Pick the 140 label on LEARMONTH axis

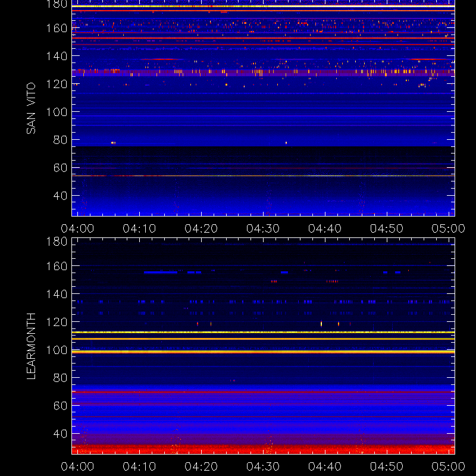[57, 294]
